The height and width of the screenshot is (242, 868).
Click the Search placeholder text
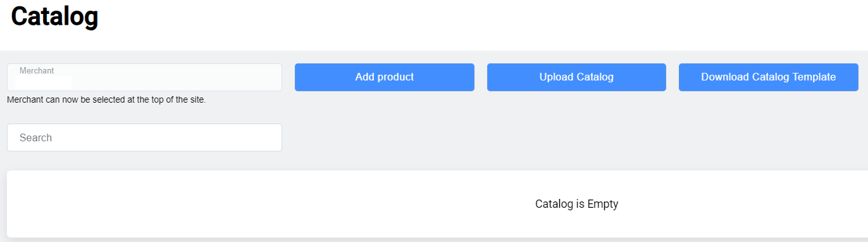click(35, 137)
